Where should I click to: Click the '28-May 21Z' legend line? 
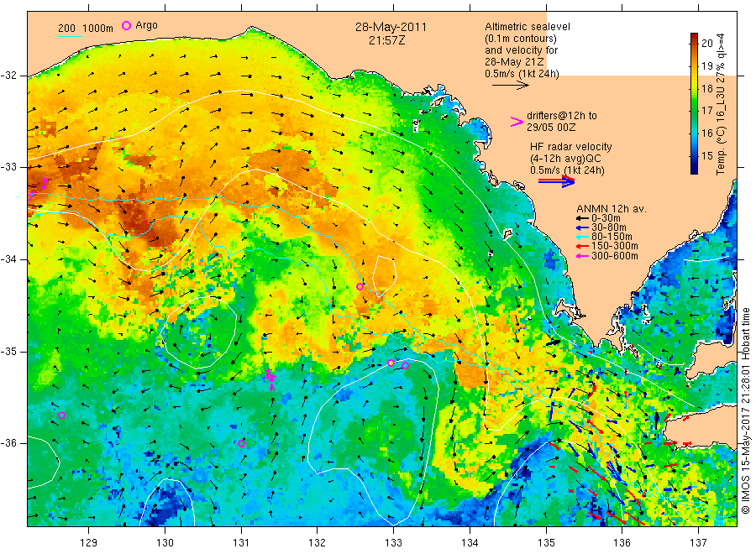(x=514, y=62)
